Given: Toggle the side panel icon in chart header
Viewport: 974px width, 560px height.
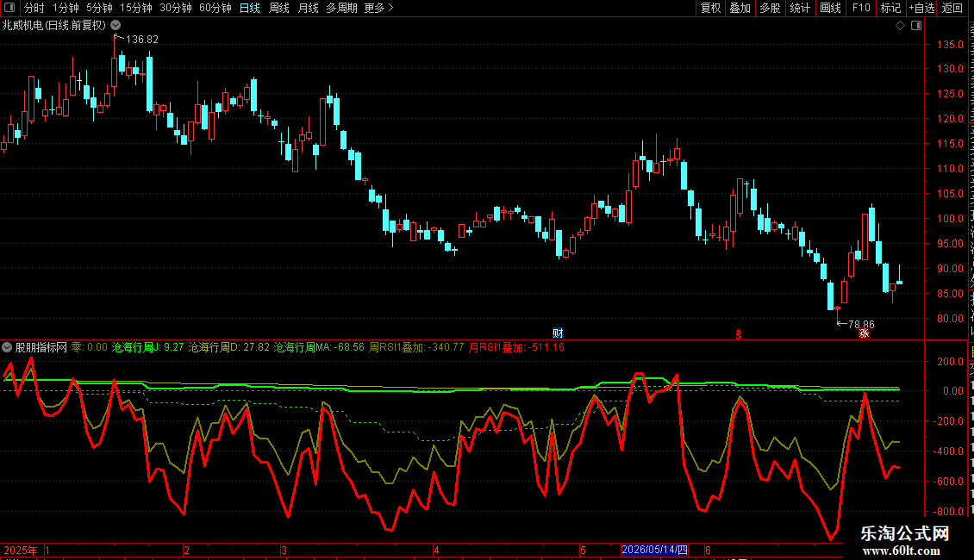Looking at the screenshot, I should pyautogui.click(x=916, y=26).
